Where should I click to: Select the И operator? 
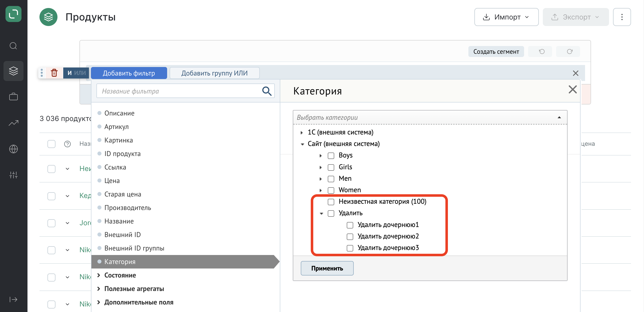[70, 73]
